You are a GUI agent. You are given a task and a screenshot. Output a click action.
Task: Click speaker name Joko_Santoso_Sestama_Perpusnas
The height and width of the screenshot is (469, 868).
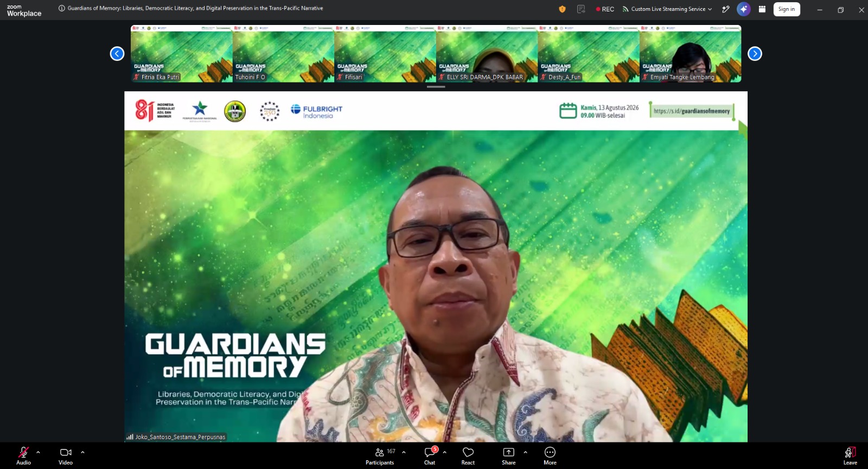tap(180, 437)
